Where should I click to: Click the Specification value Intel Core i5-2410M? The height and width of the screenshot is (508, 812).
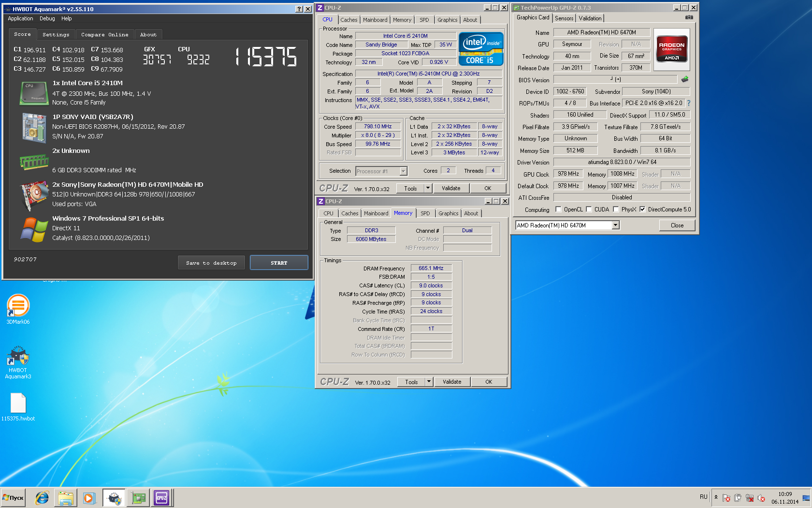[x=429, y=74]
